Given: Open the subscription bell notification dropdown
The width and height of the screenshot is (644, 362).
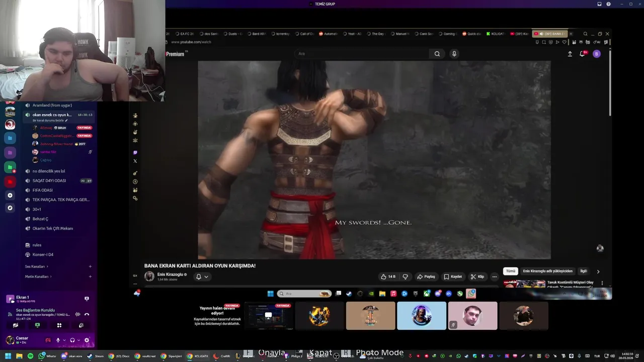Looking at the screenshot, I should pos(202,277).
